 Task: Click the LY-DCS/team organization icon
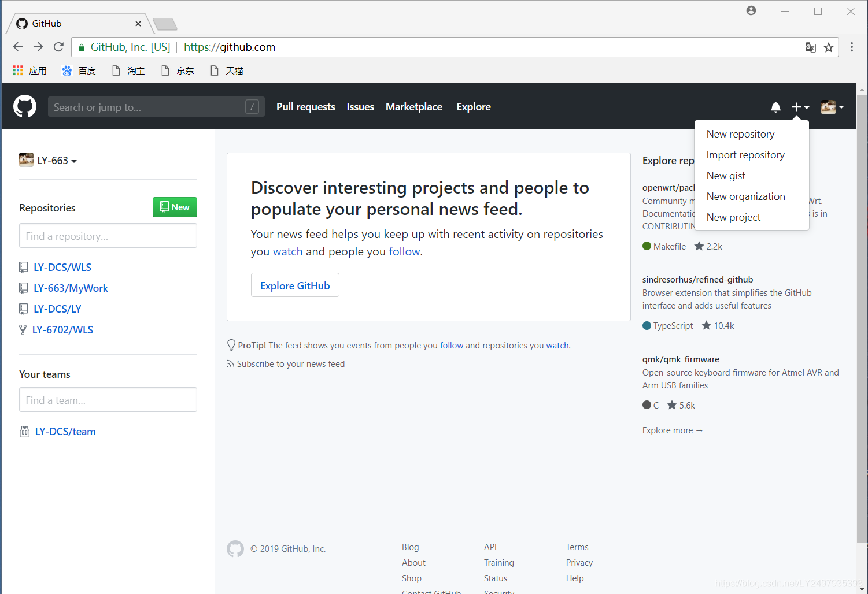click(x=25, y=431)
